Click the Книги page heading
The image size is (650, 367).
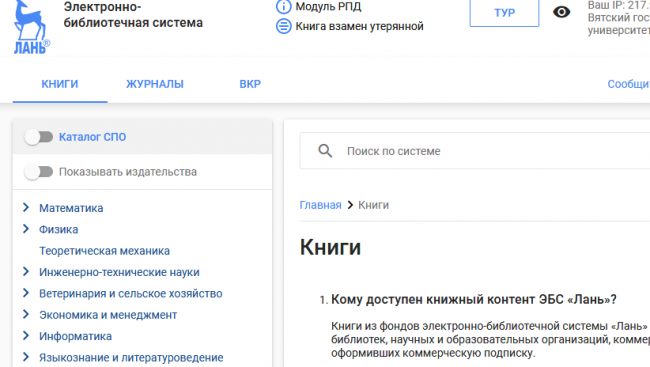(x=330, y=247)
